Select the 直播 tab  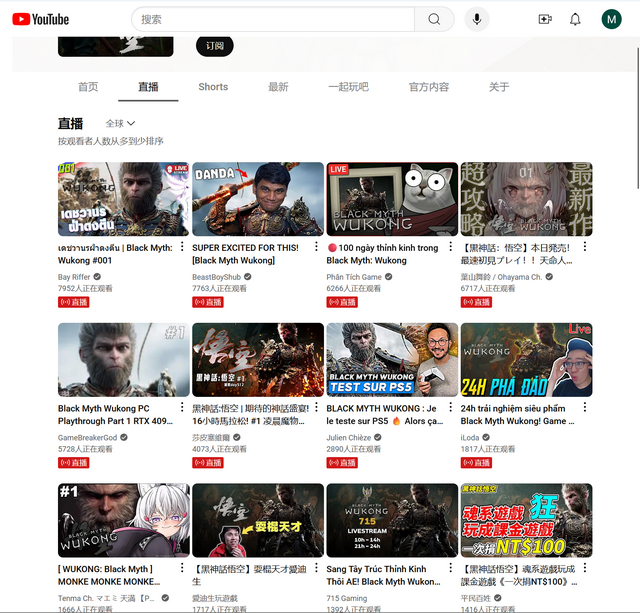(x=148, y=87)
